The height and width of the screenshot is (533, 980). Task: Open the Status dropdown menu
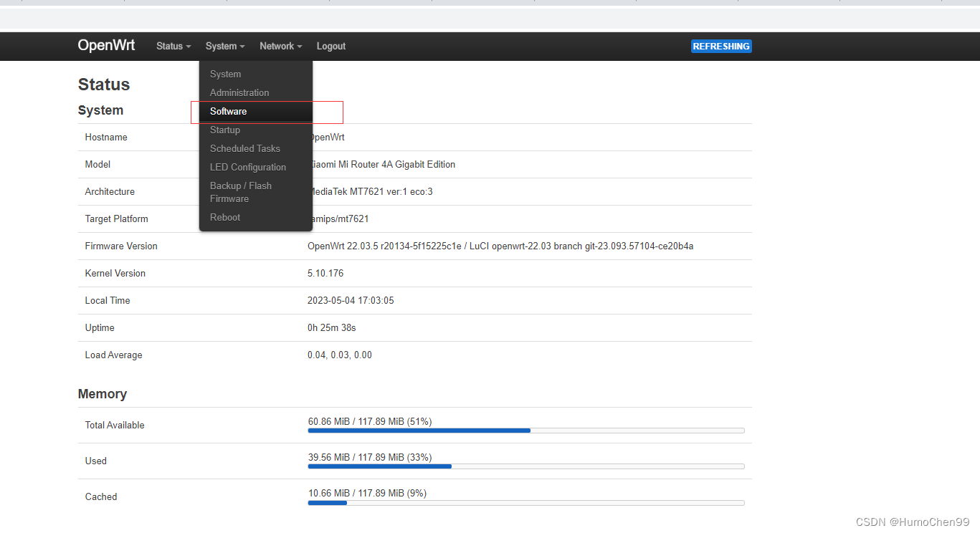(x=173, y=46)
